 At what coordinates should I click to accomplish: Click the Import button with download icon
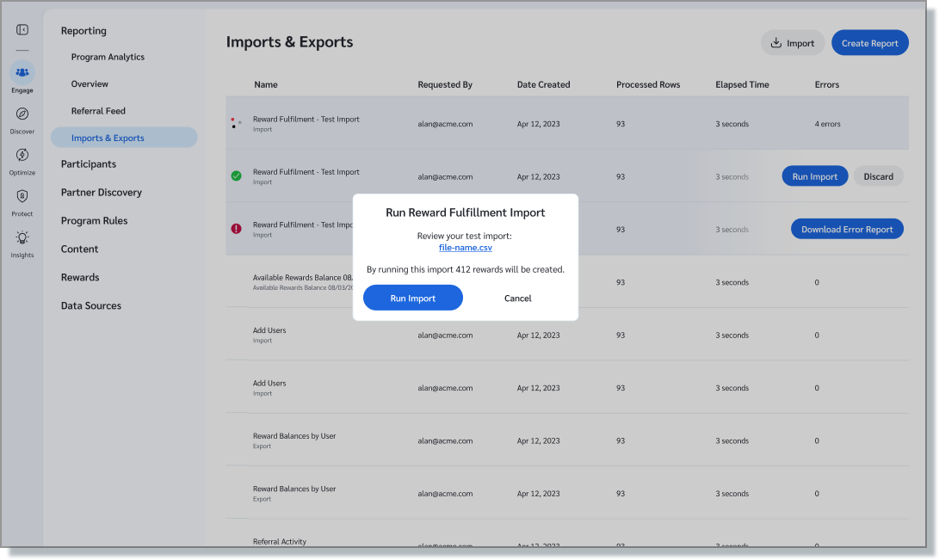[x=792, y=43]
